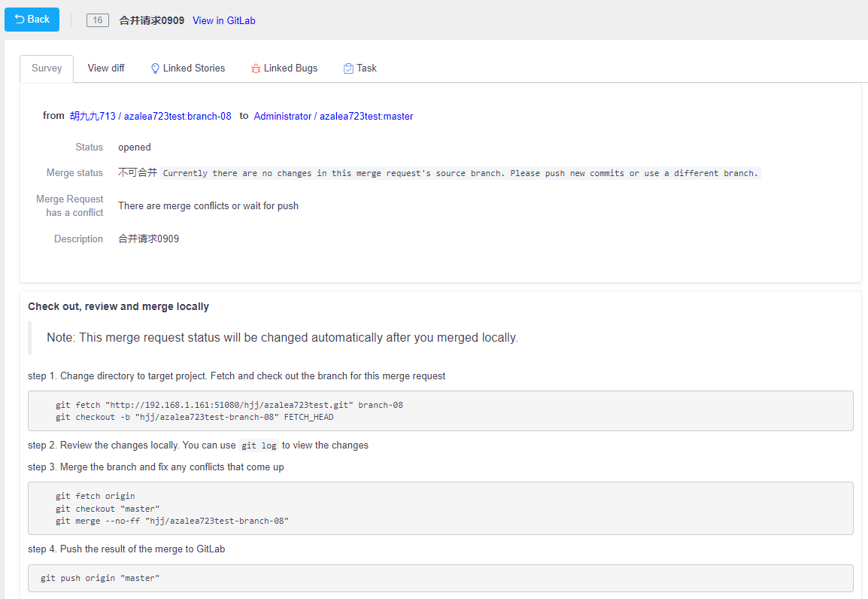This screenshot has width=868, height=599.
Task: Click the inline 'git log' code snippet
Action: coord(259,445)
